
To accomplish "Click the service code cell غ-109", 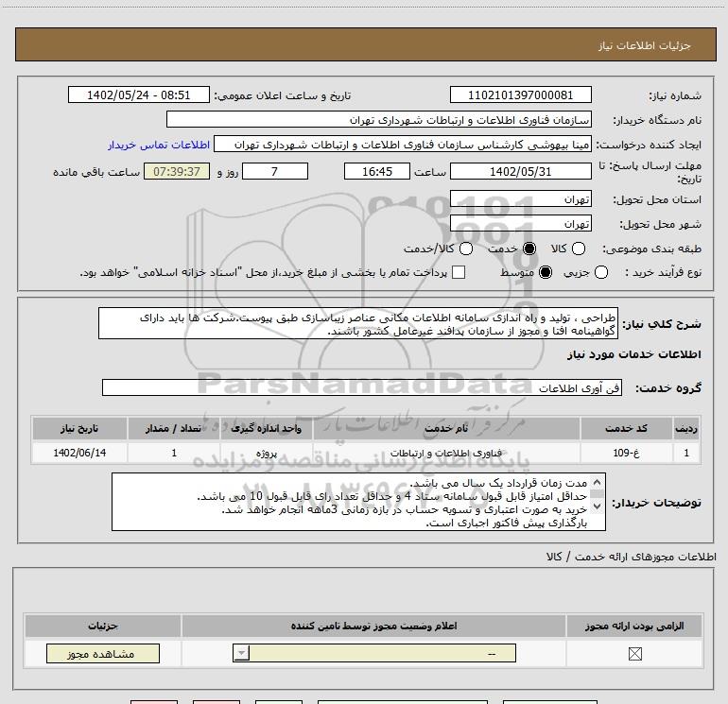I will click(x=626, y=453).
